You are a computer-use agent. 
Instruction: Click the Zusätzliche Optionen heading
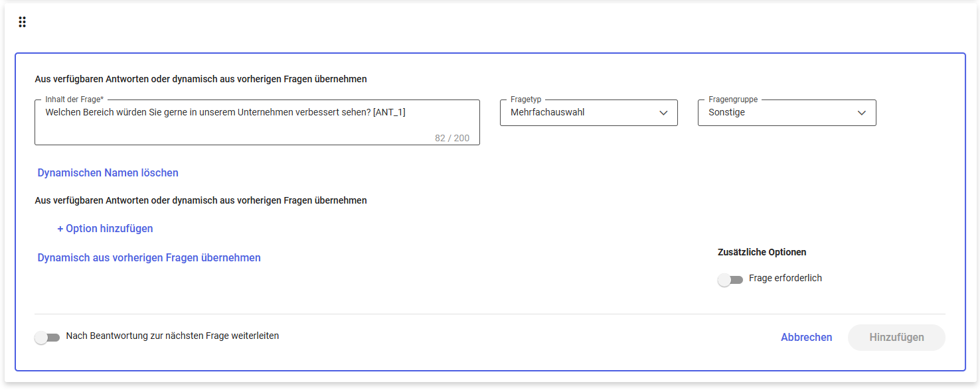762,252
